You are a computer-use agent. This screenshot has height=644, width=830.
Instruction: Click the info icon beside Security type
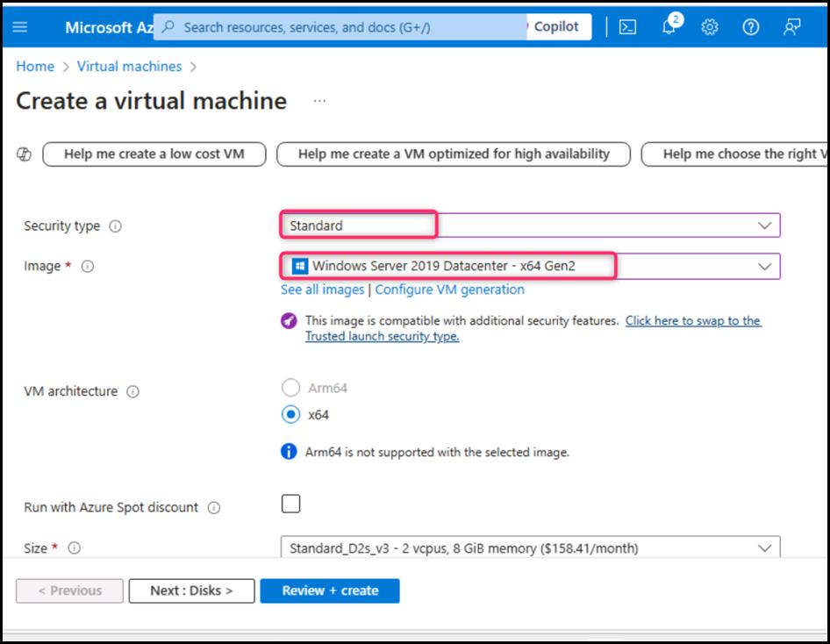tap(116, 226)
